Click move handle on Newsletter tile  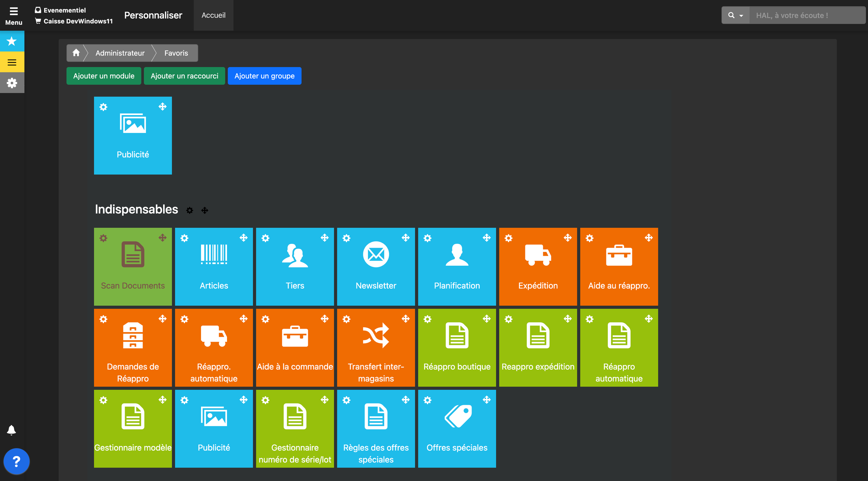coord(406,237)
